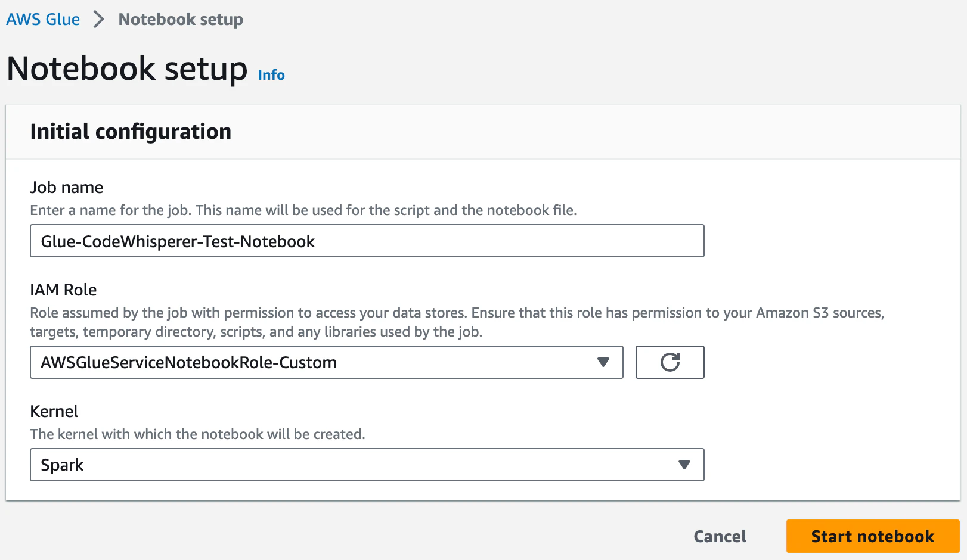Click the Initial configuration panel header
Screen dimensions: 967x560
click(x=131, y=132)
